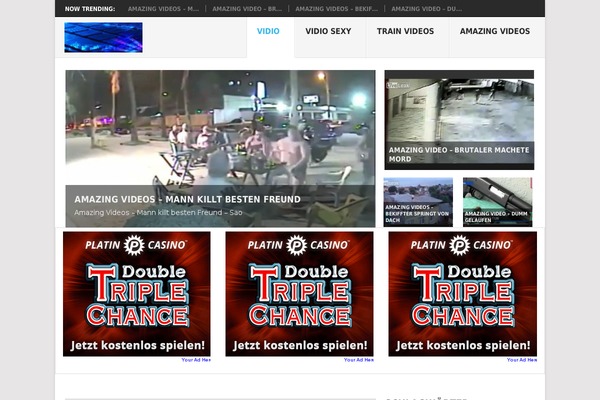Click the first Platin Casino banner ad
This screenshot has width=600, height=400.
(x=137, y=294)
